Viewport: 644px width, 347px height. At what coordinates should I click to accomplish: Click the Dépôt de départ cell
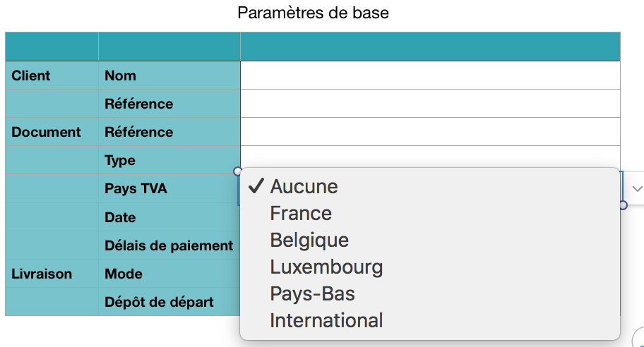point(169,302)
